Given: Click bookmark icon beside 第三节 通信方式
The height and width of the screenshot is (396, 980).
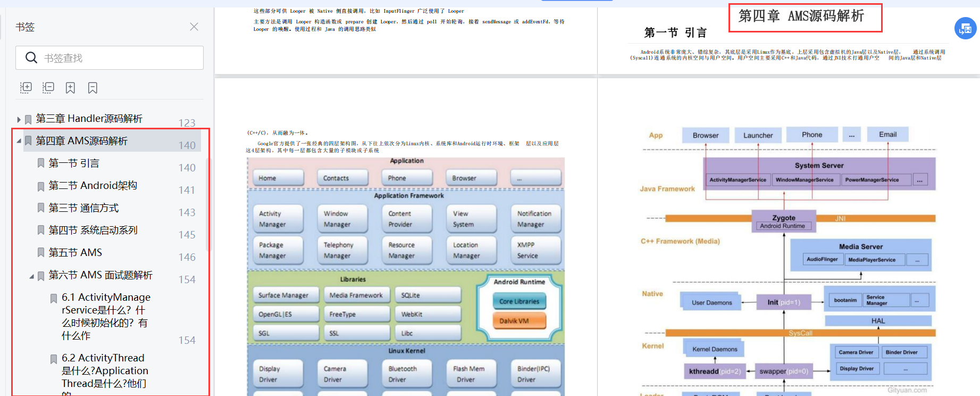Looking at the screenshot, I should [x=41, y=208].
